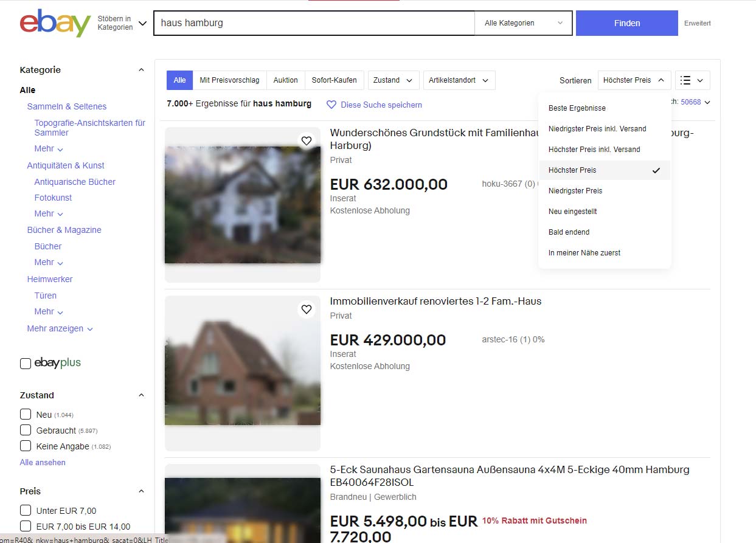
Task: Open the Stöbern in Kategorien dropdown
Action: pyautogui.click(x=122, y=23)
